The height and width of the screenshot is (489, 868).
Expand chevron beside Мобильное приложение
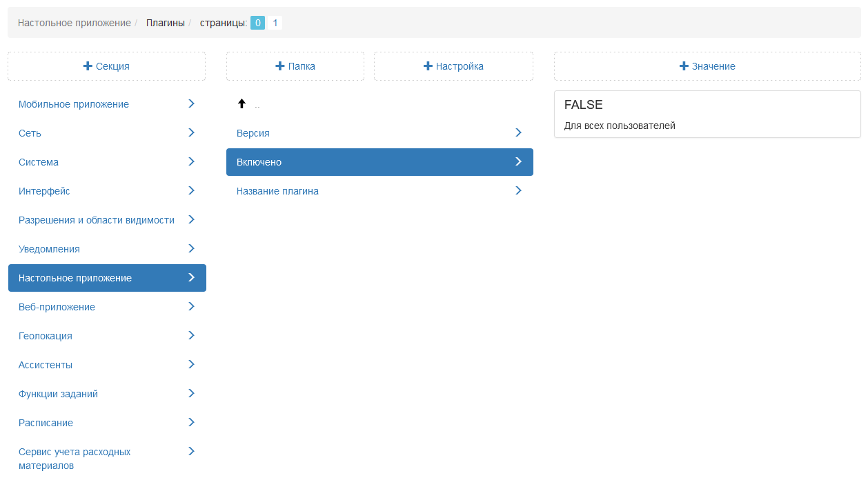point(192,103)
